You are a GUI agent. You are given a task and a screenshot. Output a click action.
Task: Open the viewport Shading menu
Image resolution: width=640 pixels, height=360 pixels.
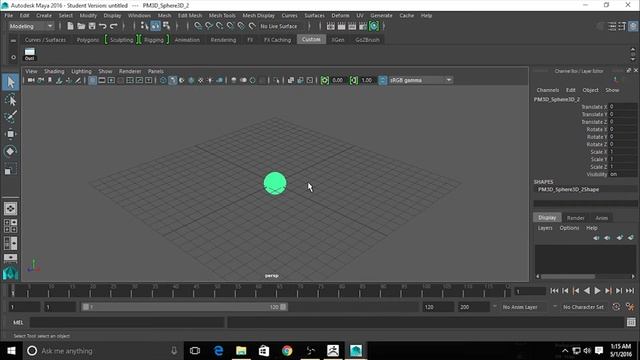click(54, 71)
